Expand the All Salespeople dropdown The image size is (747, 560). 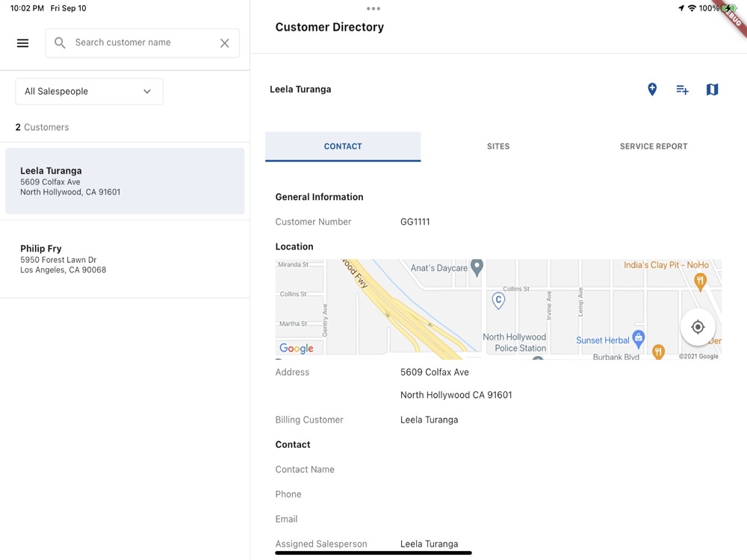tap(89, 92)
